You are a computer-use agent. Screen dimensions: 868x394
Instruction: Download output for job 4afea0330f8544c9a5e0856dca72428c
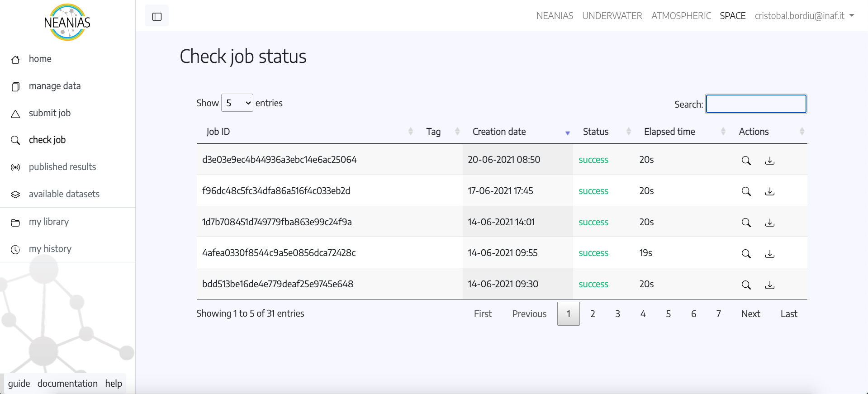769,254
